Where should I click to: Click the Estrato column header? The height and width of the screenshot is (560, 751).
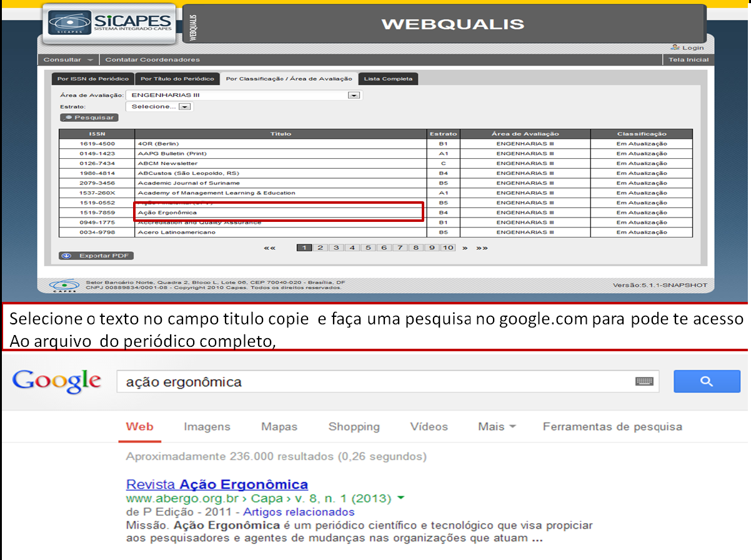pos(443,134)
